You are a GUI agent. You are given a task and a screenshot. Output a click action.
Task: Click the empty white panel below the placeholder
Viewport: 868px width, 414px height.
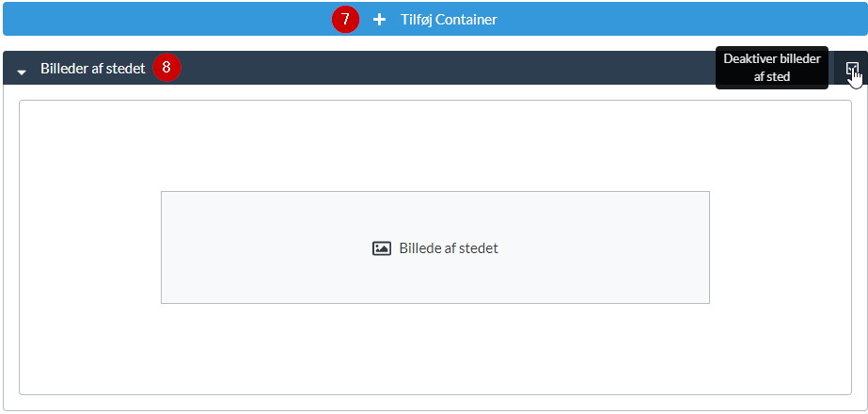coord(434,348)
